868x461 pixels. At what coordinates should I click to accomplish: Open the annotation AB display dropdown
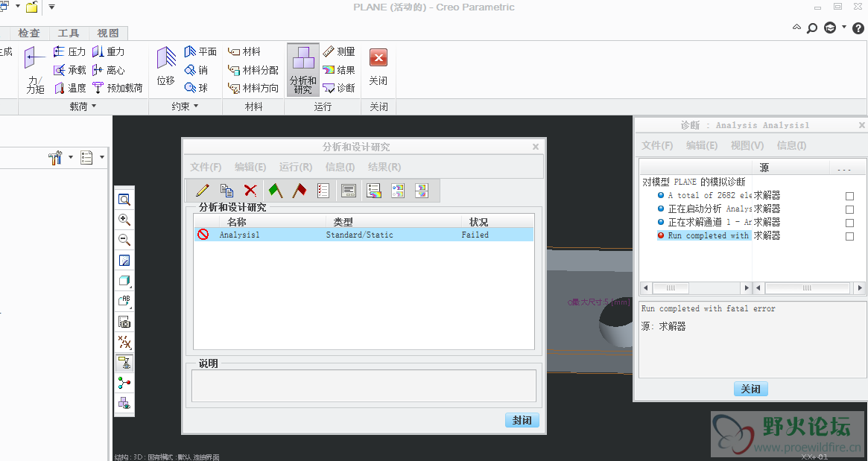click(124, 301)
